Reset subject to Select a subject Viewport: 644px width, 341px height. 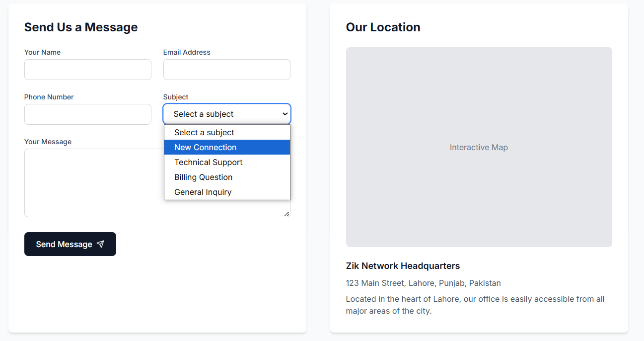(x=204, y=132)
